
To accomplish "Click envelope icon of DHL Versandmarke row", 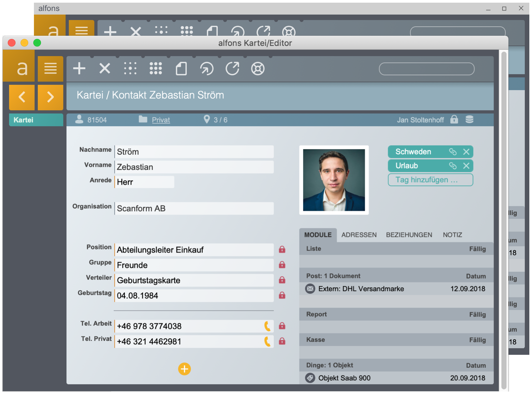I will [x=310, y=289].
